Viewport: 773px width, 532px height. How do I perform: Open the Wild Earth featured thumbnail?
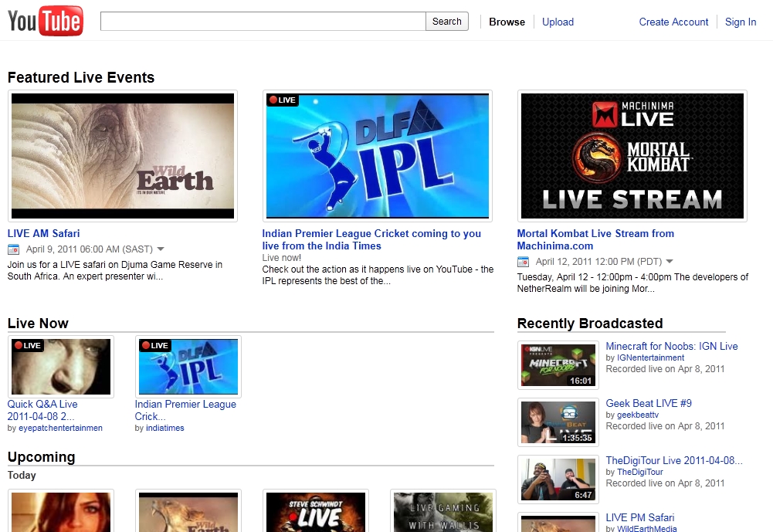point(123,156)
